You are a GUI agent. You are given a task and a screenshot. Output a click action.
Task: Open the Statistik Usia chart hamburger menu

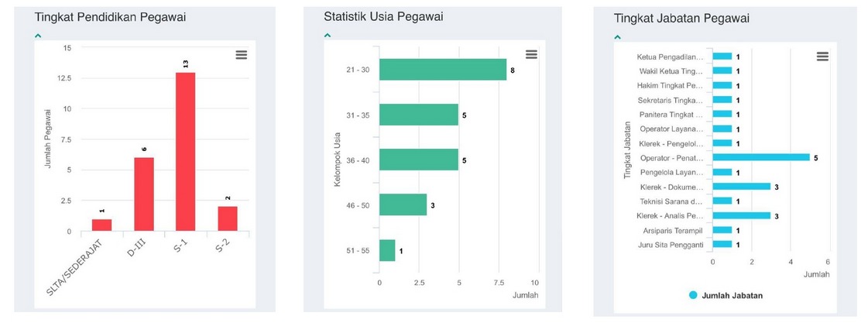(531, 54)
